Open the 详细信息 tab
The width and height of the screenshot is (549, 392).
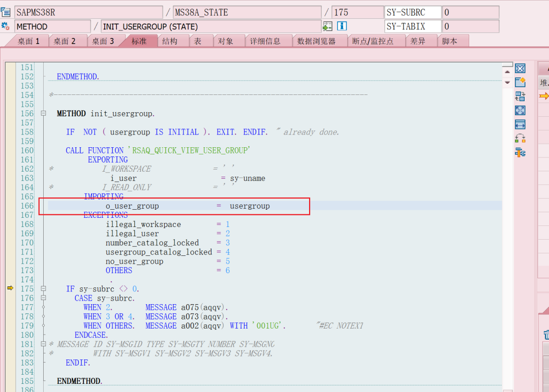(265, 41)
